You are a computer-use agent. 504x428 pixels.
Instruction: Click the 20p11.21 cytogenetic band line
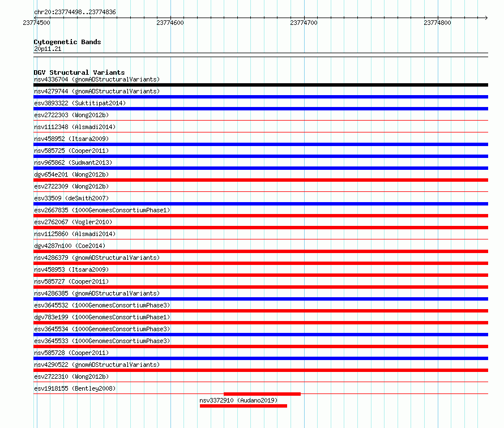(x=260, y=55)
